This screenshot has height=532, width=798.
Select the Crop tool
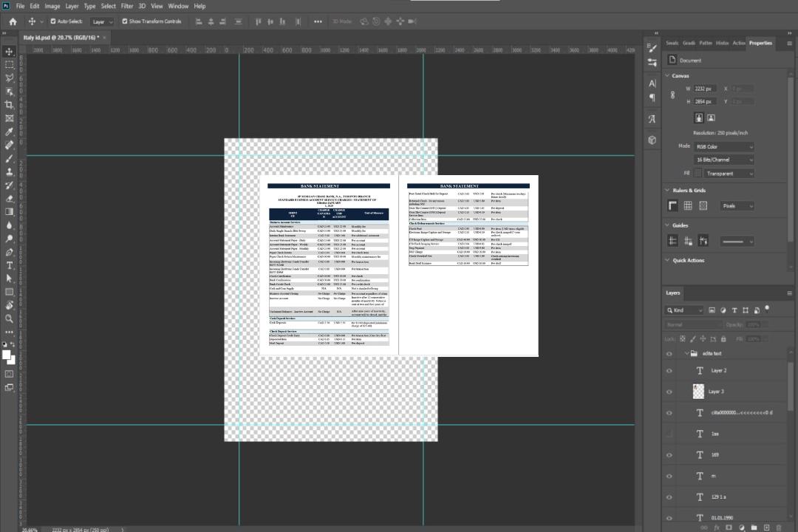[x=9, y=105]
